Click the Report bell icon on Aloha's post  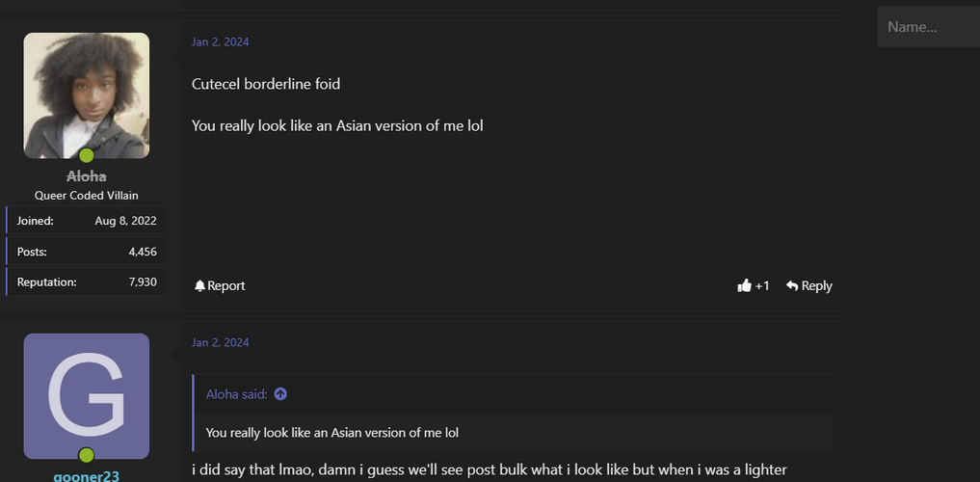[200, 285]
